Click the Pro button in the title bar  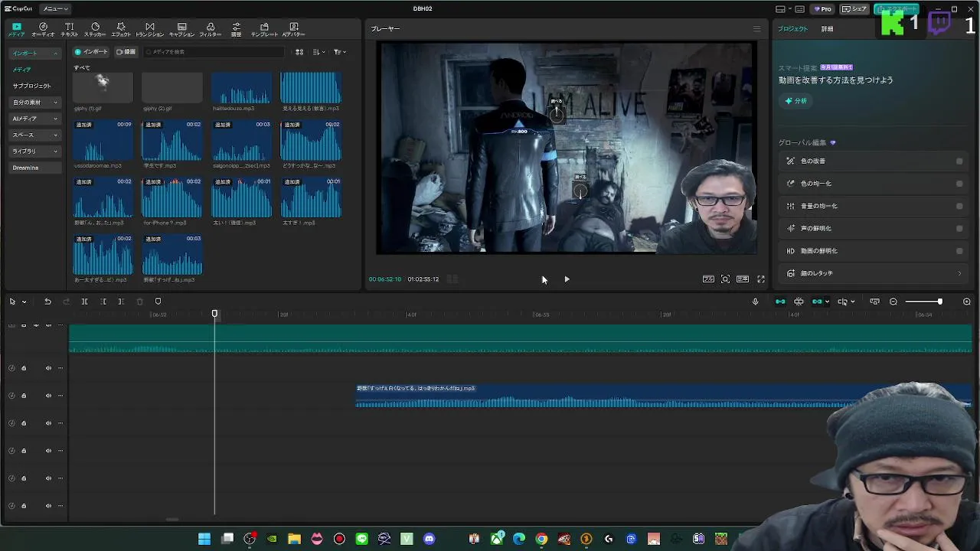[x=823, y=9]
